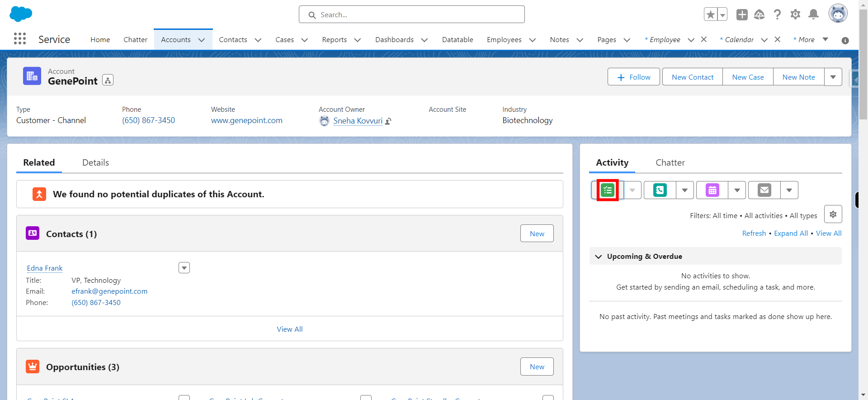Open the Global Actions plus icon
This screenshot has height=400, width=868.
[742, 14]
